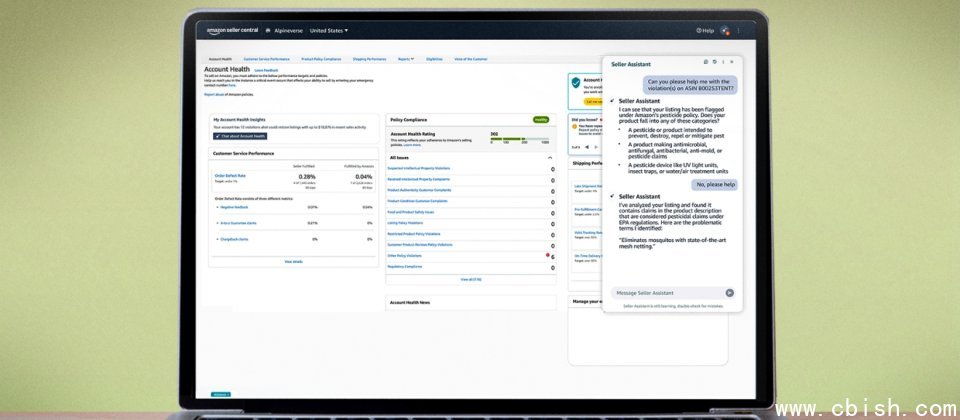Click the store icon beside Alpineverse
Viewport: 960px width, 420px height.
click(268, 31)
